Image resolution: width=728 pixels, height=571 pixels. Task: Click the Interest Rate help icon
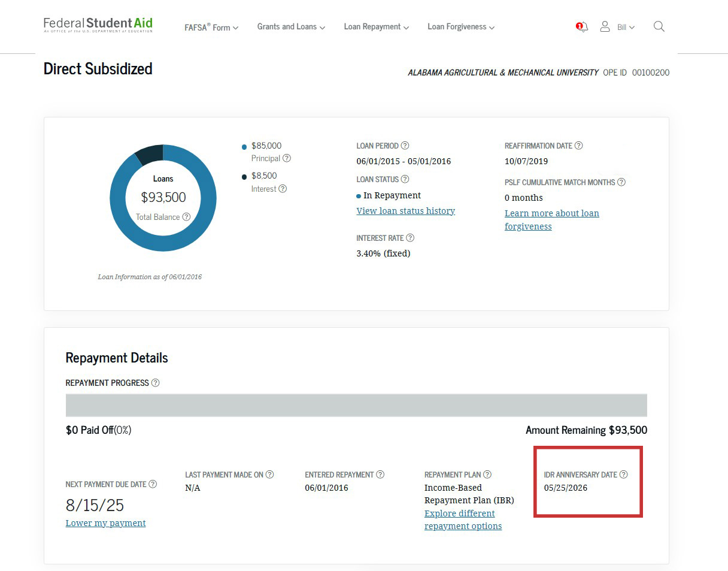point(410,238)
